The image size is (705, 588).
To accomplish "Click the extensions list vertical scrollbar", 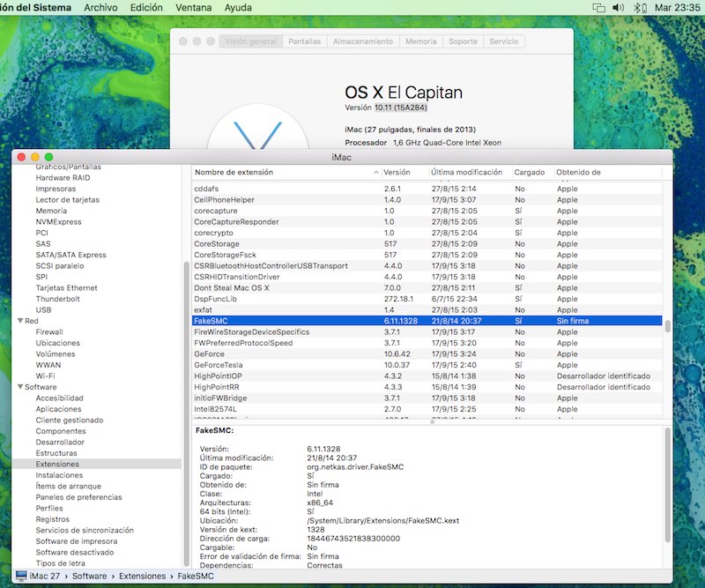I will (668, 326).
